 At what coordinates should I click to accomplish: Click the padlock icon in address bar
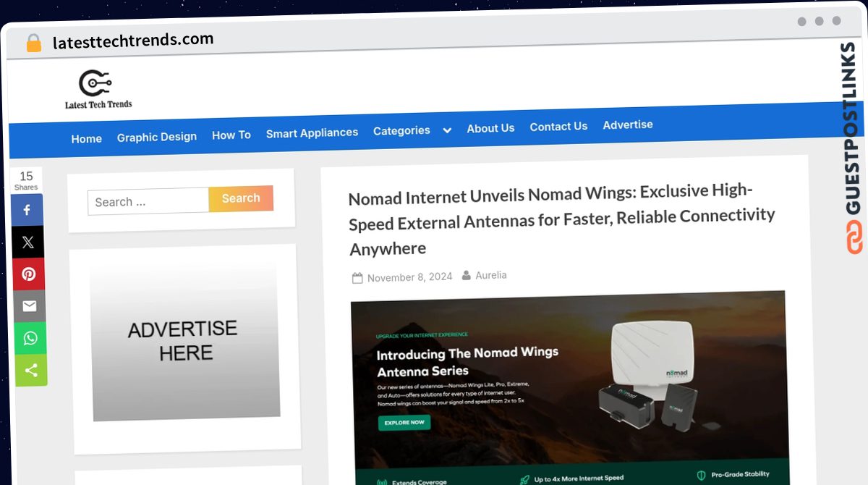click(x=33, y=43)
